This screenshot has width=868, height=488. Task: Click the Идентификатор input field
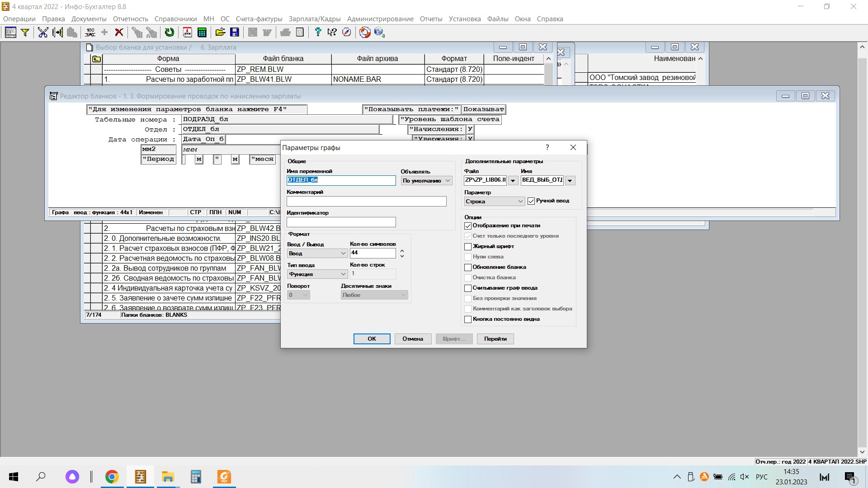[x=341, y=222]
